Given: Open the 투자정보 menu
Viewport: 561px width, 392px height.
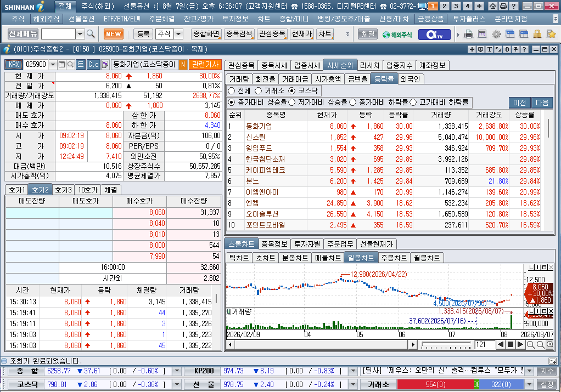Looking at the screenshot, I should pos(235,19).
